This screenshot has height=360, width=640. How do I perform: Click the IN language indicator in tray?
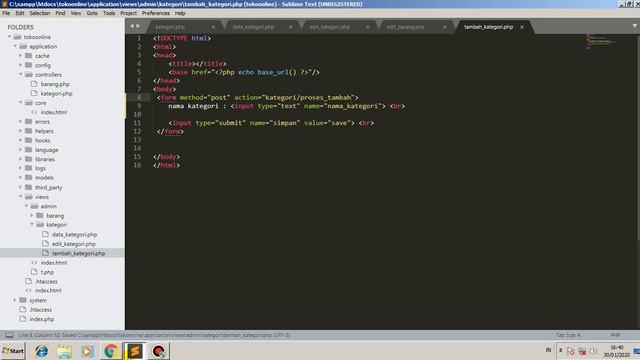[548, 350]
